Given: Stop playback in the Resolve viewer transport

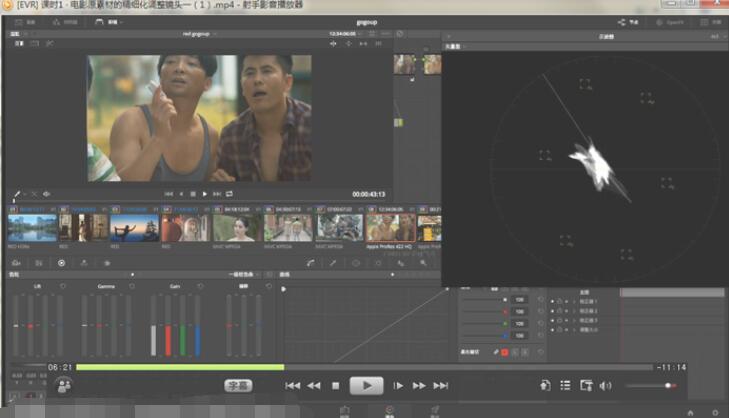Looking at the screenshot, I should (193, 194).
